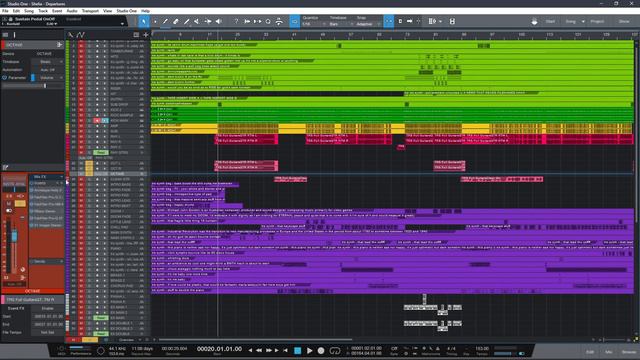Open the Song menu
Image resolution: width=640 pixels, height=360 pixels.
click(x=29, y=11)
